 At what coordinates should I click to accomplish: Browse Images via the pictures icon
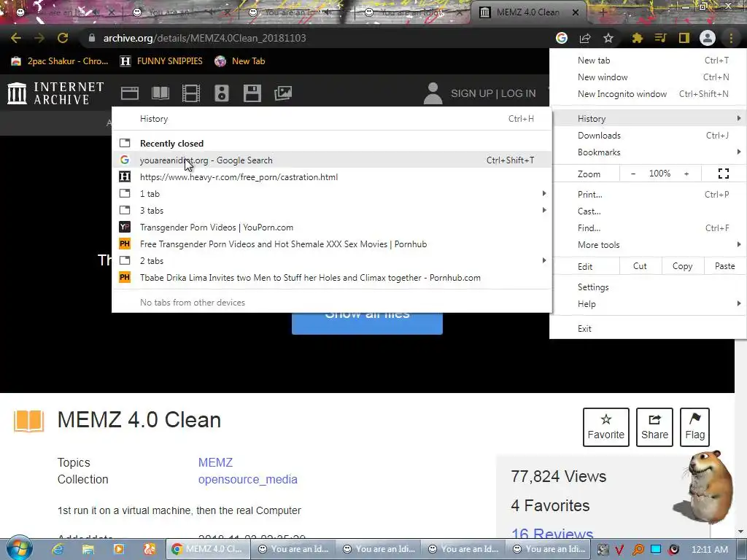(283, 93)
